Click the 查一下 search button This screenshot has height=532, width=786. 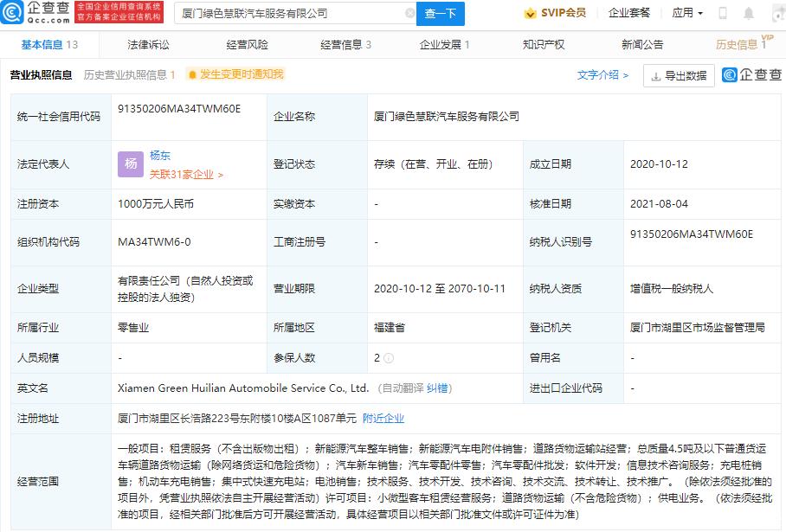point(441,14)
